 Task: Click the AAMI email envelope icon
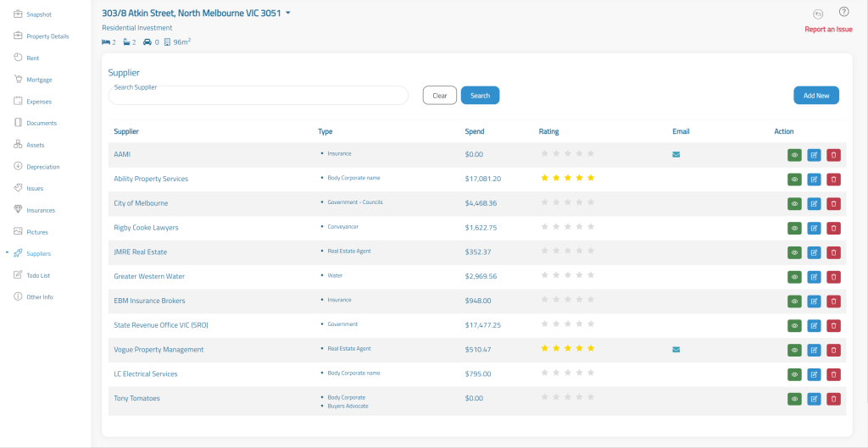pyautogui.click(x=676, y=154)
